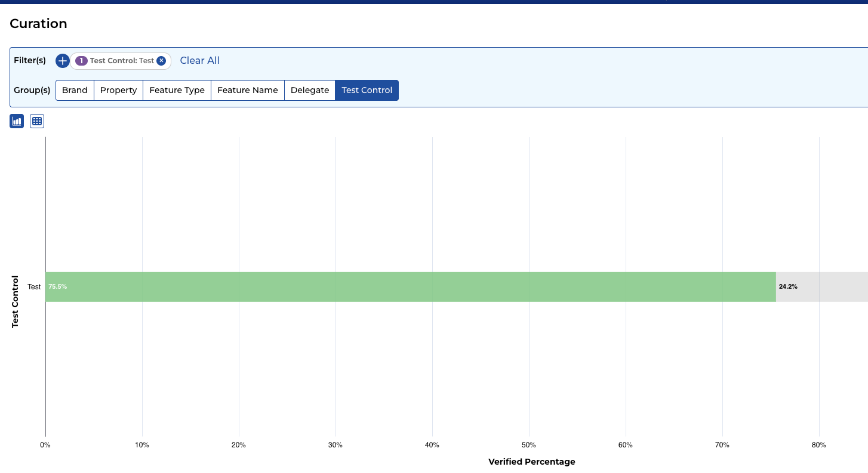Click the Test category axis label
Screen dimensions: 868x473
tap(34, 287)
